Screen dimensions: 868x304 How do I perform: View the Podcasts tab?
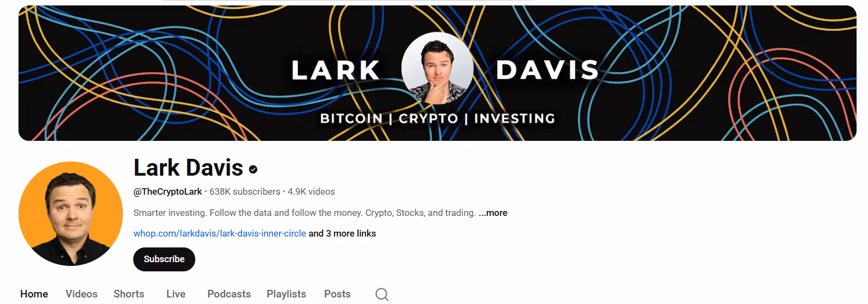coord(229,294)
